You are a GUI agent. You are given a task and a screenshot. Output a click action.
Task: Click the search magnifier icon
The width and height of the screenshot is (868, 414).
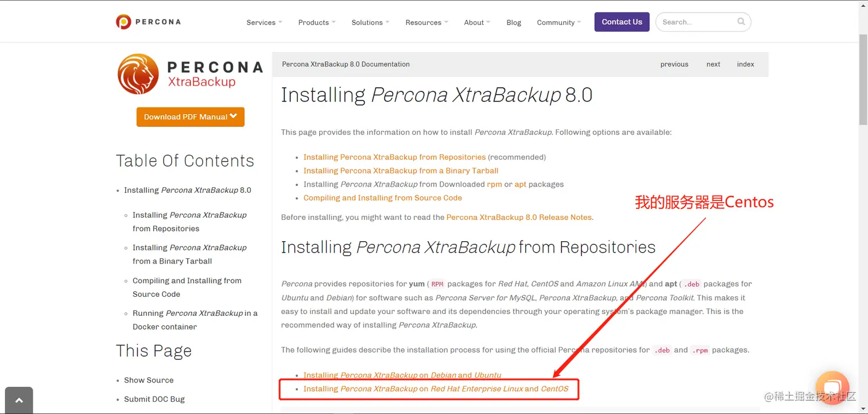point(741,22)
